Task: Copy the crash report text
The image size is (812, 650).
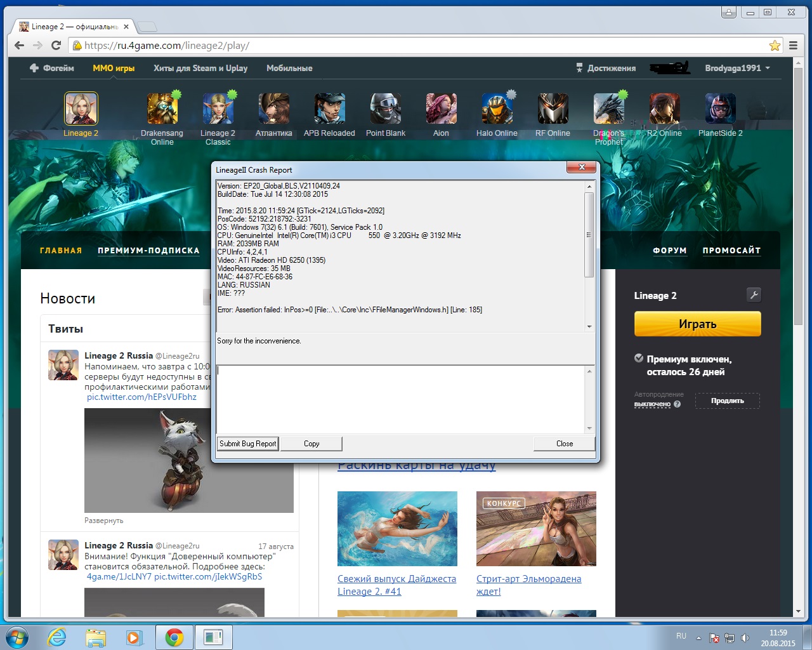Action: (x=311, y=444)
